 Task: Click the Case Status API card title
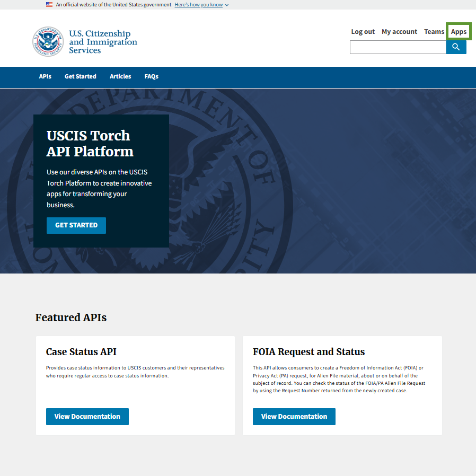(x=81, y=351)
